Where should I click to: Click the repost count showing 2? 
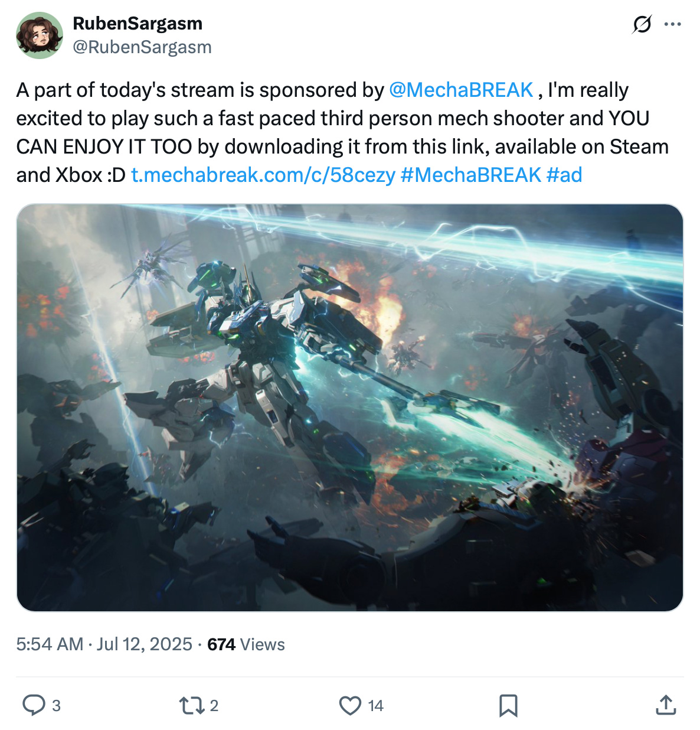214,705
